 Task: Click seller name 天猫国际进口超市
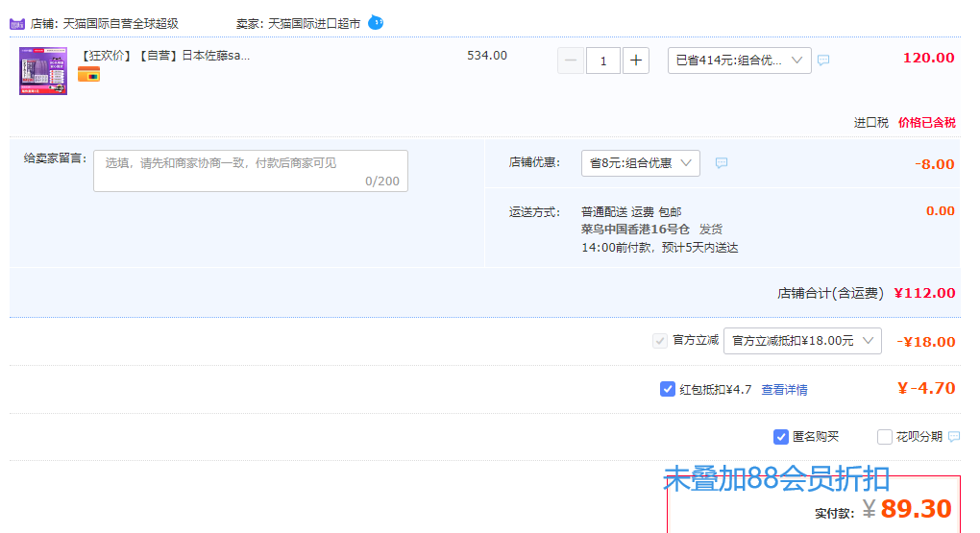click(x=314, y=24)
